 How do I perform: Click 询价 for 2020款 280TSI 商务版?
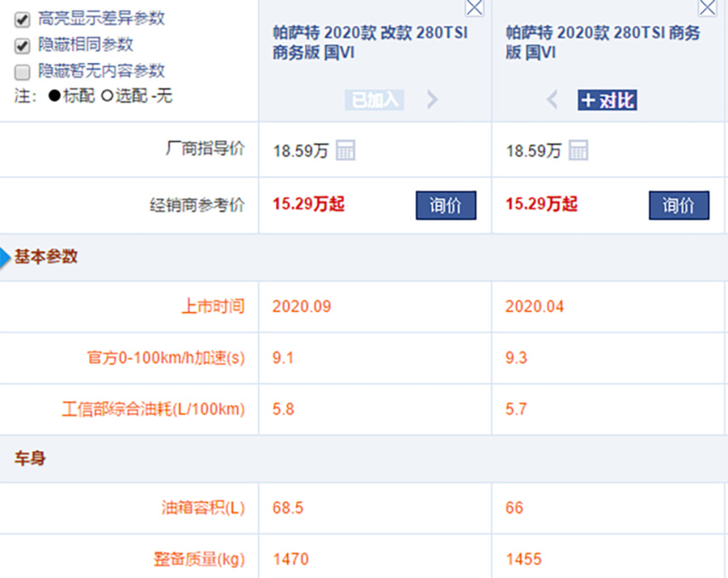(x=678, y=205)
